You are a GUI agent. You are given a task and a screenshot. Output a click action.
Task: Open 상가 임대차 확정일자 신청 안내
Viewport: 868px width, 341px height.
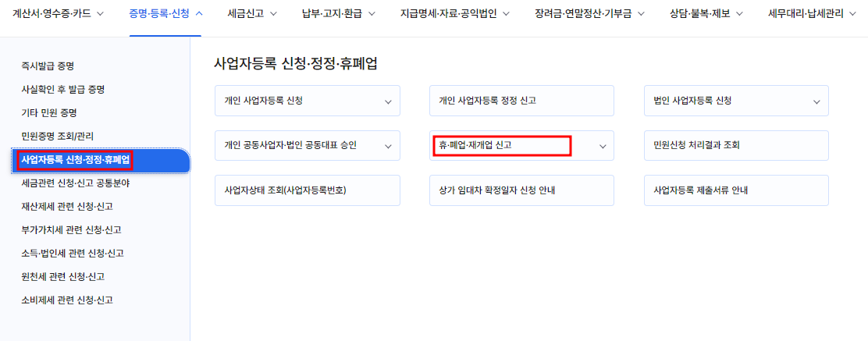click(x=522, y=190)
